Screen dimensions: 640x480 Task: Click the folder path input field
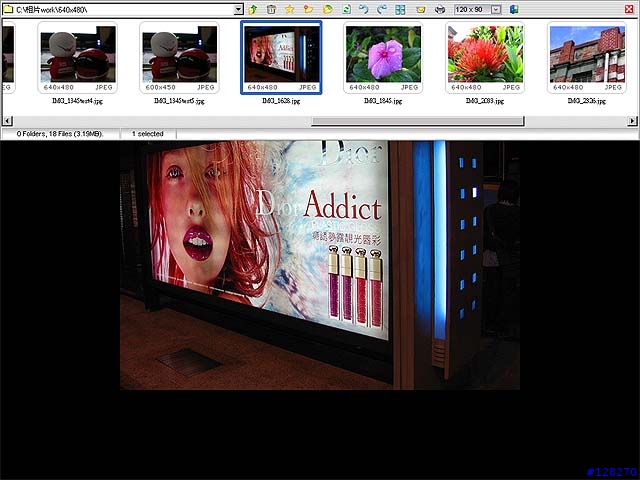118,9
